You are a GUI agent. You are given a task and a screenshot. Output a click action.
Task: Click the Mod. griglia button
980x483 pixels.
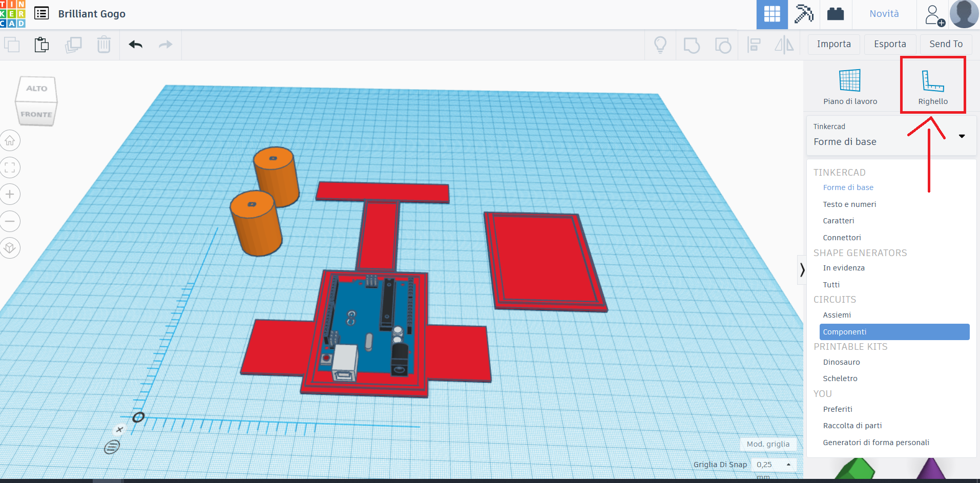[768, 444]
